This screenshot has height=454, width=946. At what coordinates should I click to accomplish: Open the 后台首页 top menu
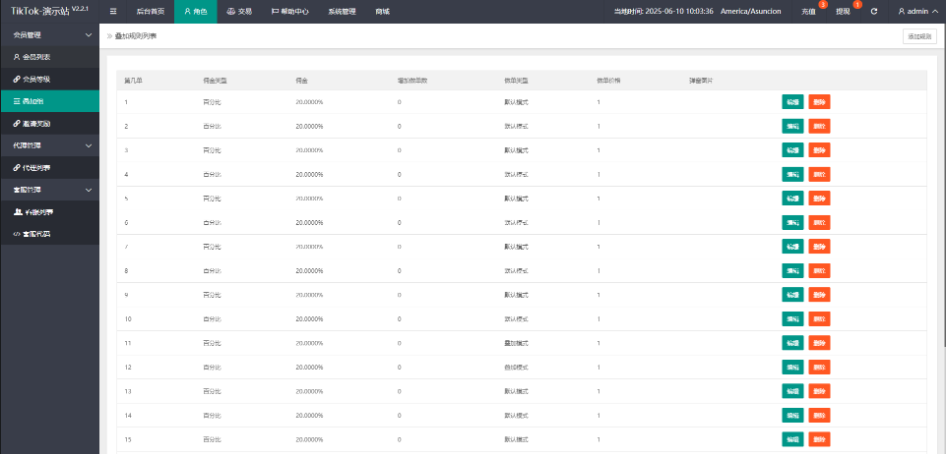(150, 11)
